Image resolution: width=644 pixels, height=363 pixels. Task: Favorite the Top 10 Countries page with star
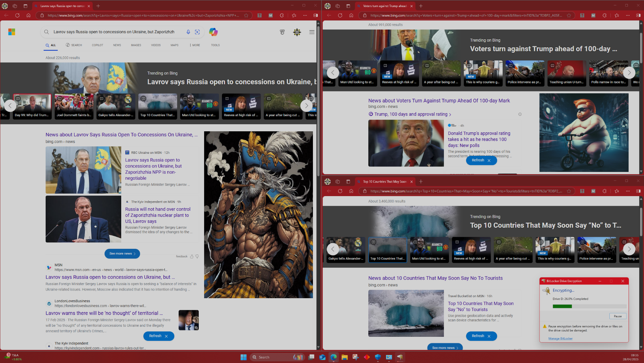click(569, 191)
